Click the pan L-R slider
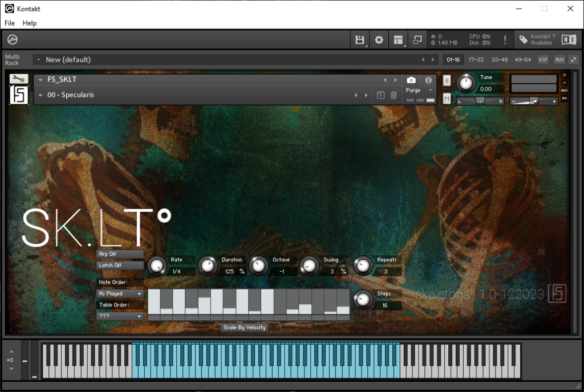 coord(480,101)
